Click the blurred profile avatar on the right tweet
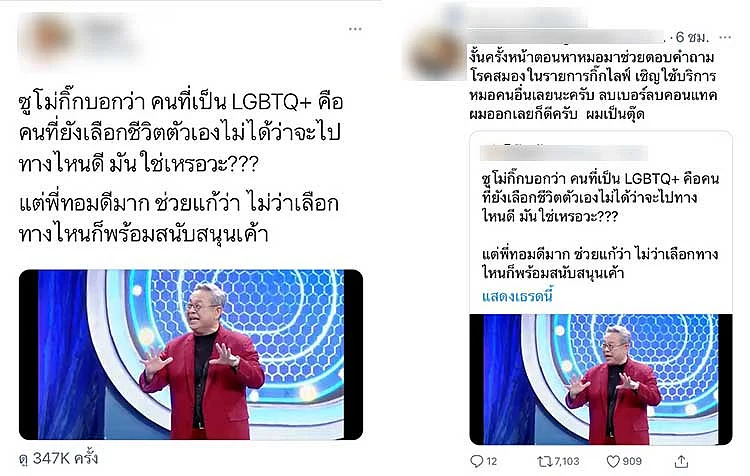Viewport: 750px width, 476px height. click(435, 54)
